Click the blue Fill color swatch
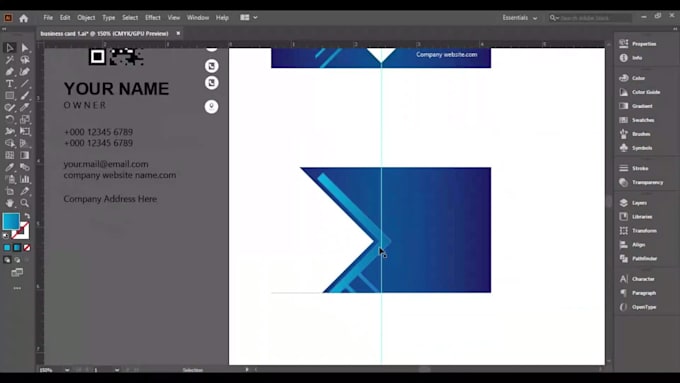The width and height of the screenshot is (680, 383). click(x=11, y=221)
